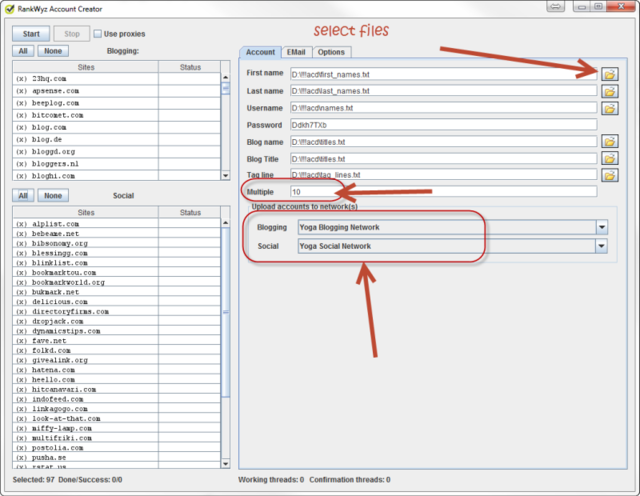This screenshot has width=640, height=496.
Task: Select All social sites
Action: coord(23,196)
